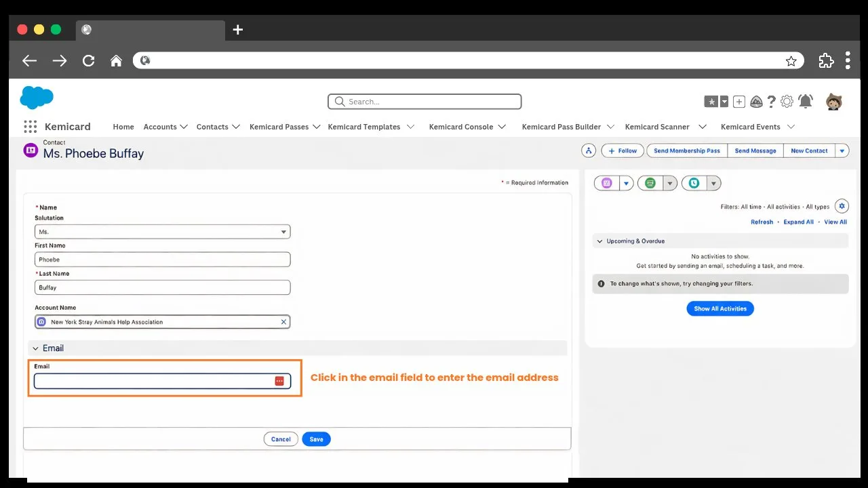Expand the Kemicard Pass Builder nav chevron
Image resolution: width=868 pixels, height=488 pixels.
[610, 127]
